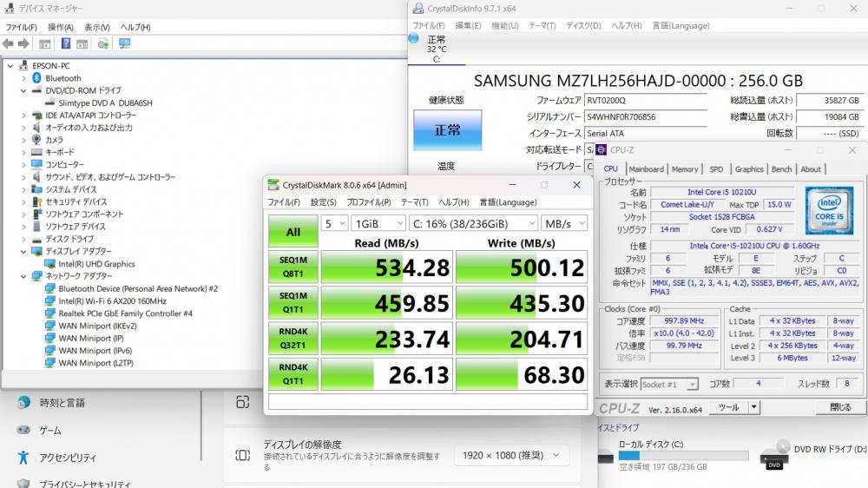Click the forward arrow in Device Manager toolbar
868x488 pixels.
click(x=23, y=43)
